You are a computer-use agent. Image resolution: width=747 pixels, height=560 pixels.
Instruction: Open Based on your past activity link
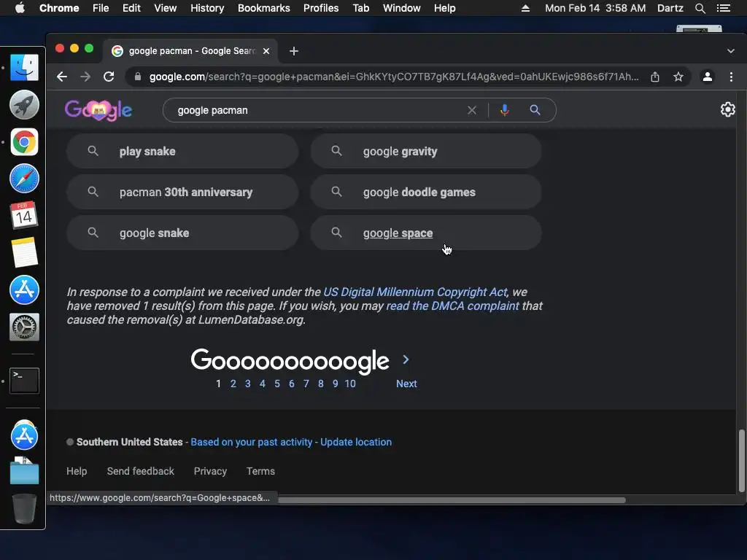[x=252, y=442]
